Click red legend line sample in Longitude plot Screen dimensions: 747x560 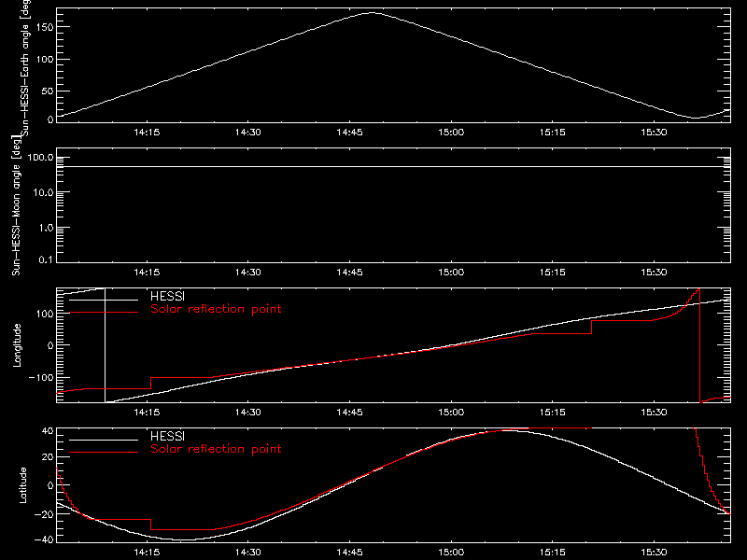click(x=104, y=313)
